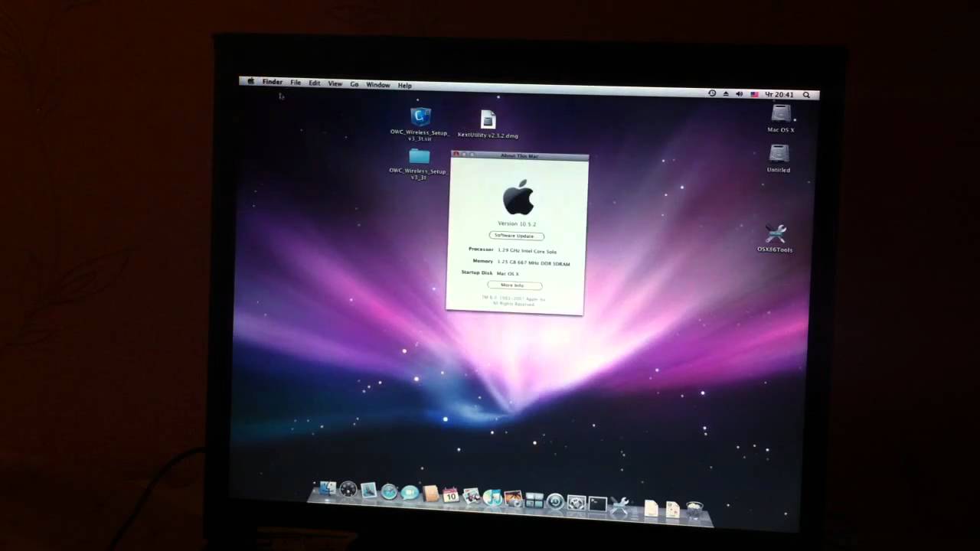This screenshot has height=551, width=980.
Task: Open the Help menu
Action: [x=405, y=86]
